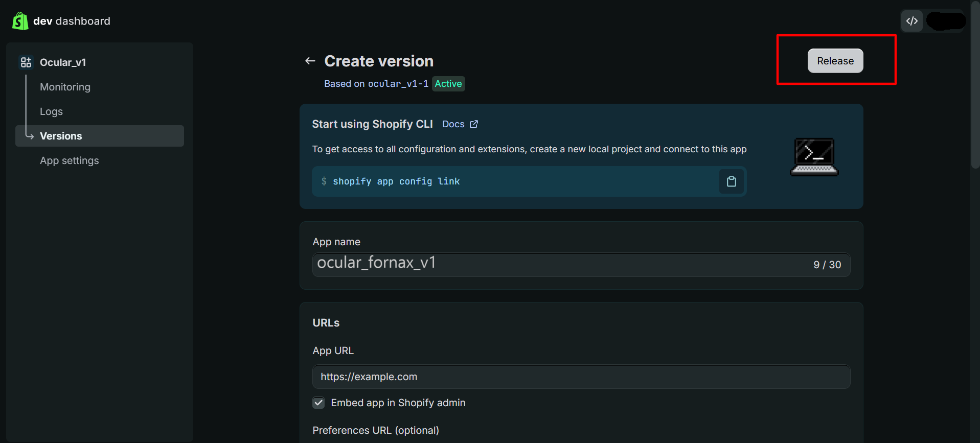
Task: Copy the shopify app config link command
Action: (x=732, y=181)
